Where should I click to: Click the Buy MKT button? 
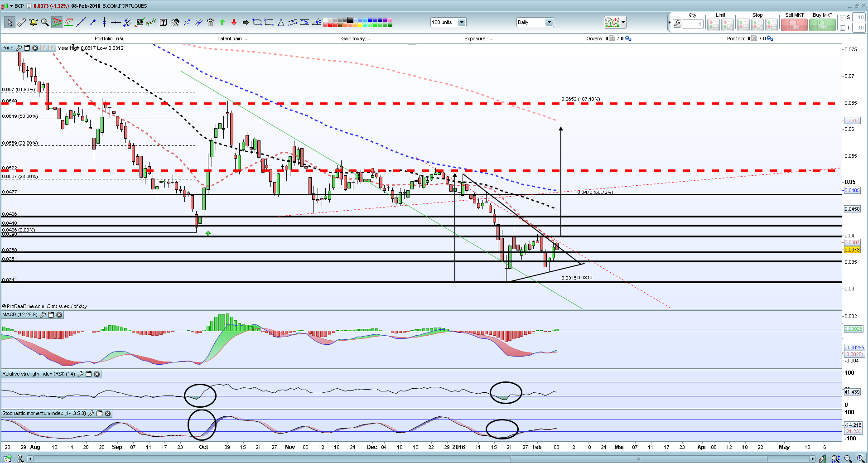[822, 25]
